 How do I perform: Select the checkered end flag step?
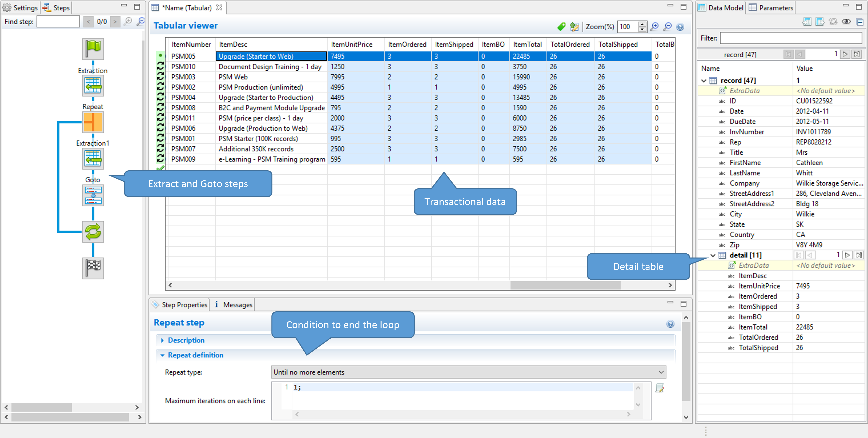(x=93, y=268)
